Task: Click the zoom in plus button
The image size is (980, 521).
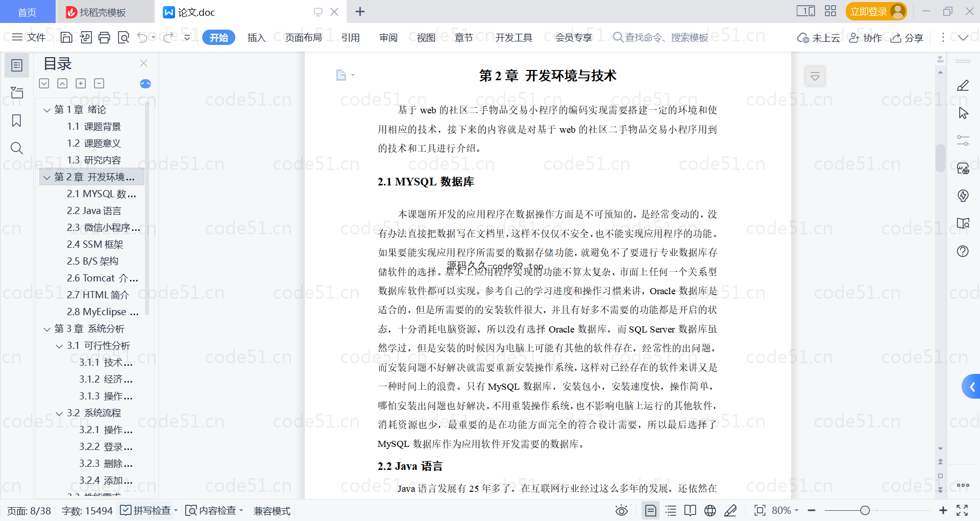Action: [943, 510]
